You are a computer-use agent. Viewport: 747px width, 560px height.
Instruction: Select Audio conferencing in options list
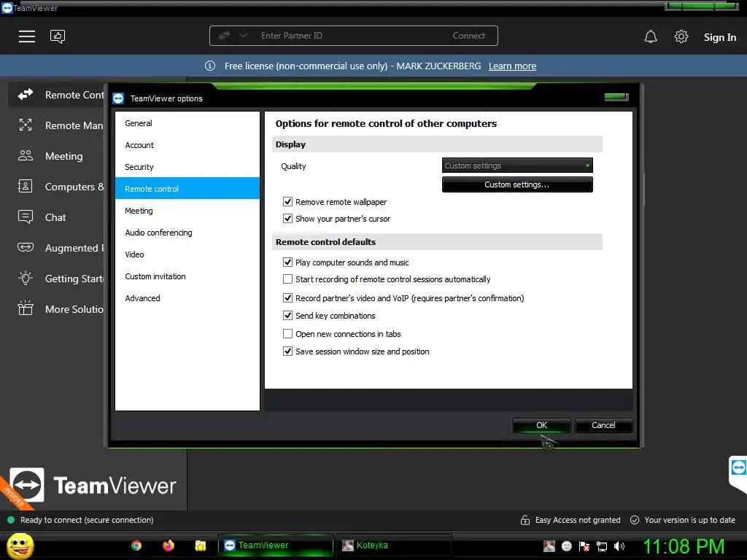pos(187,233)
